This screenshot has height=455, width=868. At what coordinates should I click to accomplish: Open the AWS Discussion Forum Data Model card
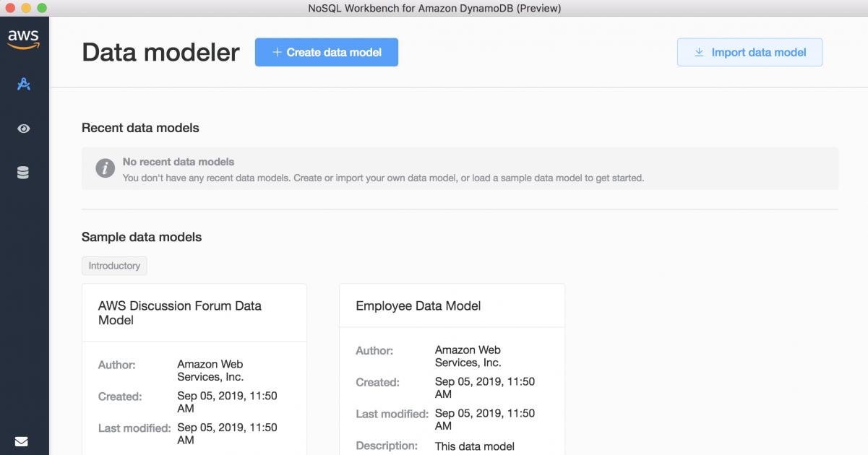pyautogui.click(x=194, y=369)
